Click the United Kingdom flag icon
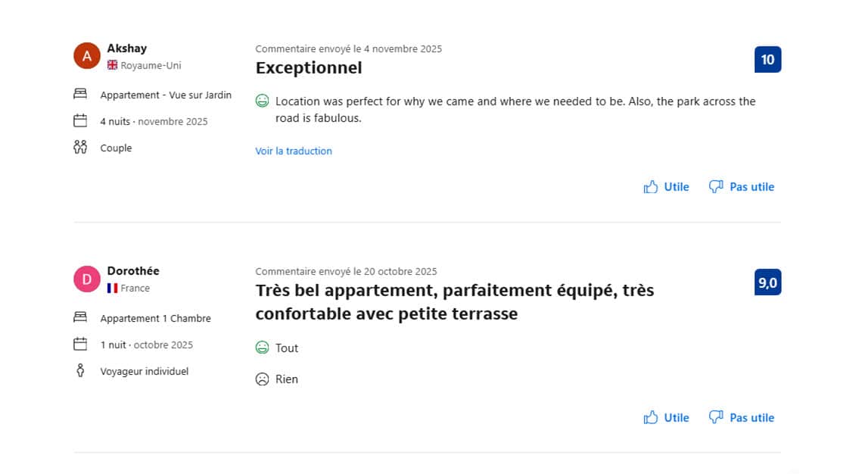This screenshot has width=868, height=474. point(113,65)
